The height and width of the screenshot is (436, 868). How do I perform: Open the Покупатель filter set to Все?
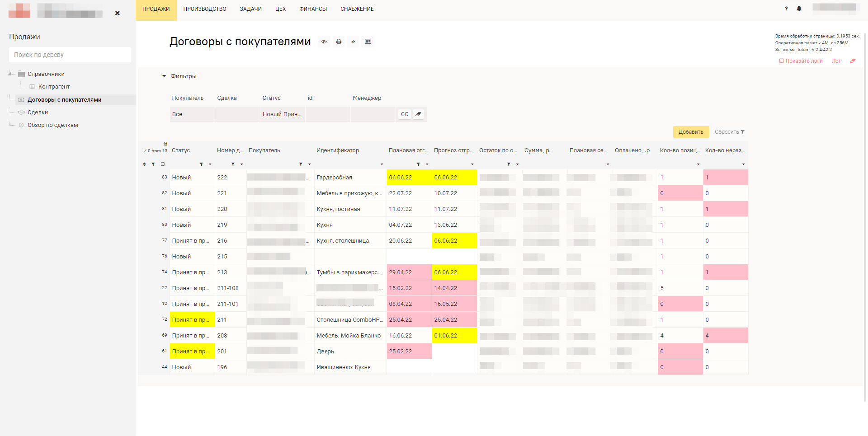192,114
